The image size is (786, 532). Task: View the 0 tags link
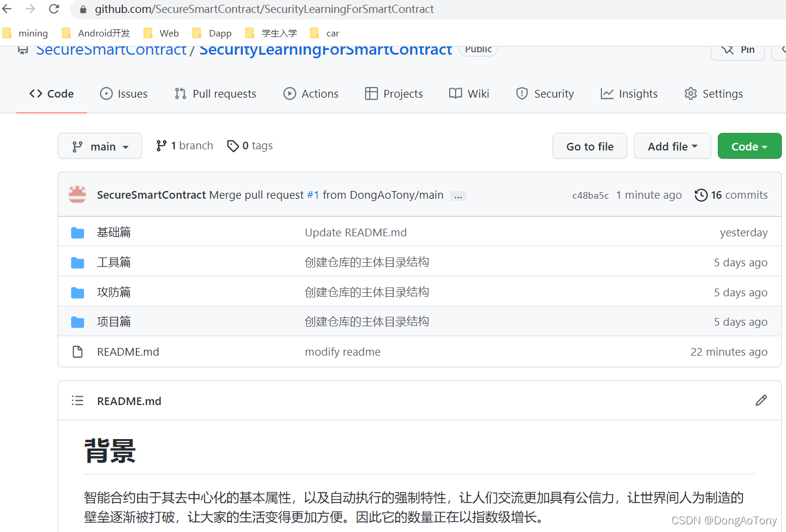point(250,146)
